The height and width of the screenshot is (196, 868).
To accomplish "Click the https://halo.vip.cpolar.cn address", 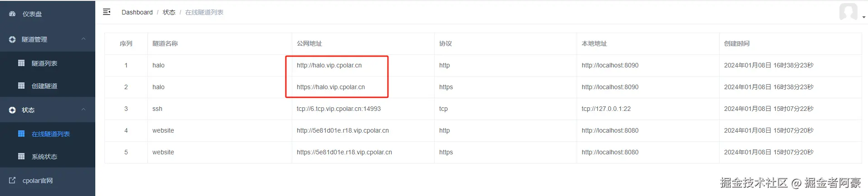I will 330,87.
